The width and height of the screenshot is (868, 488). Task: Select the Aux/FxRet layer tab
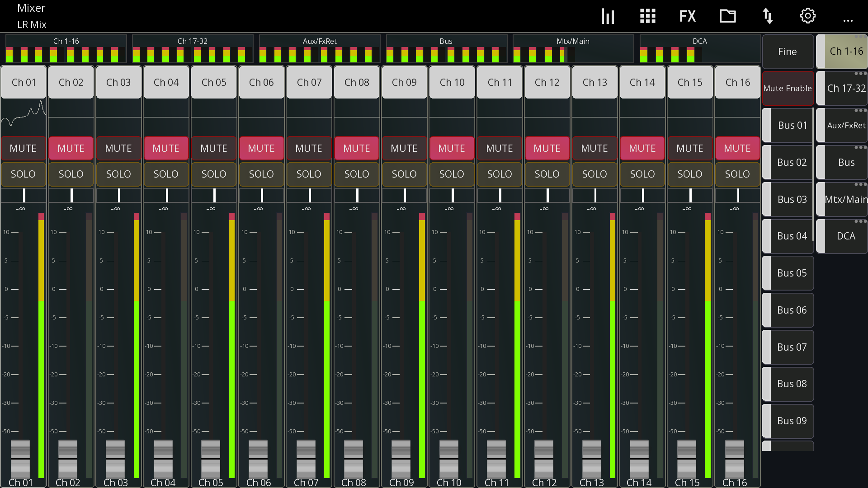[x=842, y=125]
